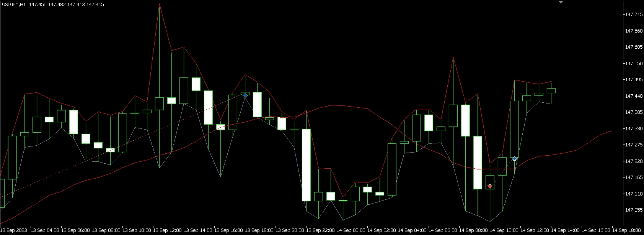Click the gray chart shift triangle at top
This screenshot has height=235, width=644.
pos(561,2)
